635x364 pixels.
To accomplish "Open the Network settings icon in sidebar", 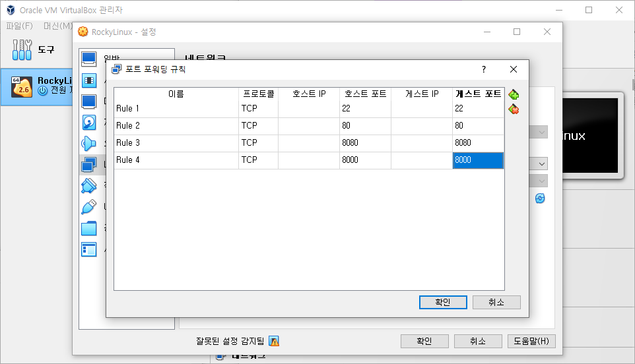I will coord(88,165).
